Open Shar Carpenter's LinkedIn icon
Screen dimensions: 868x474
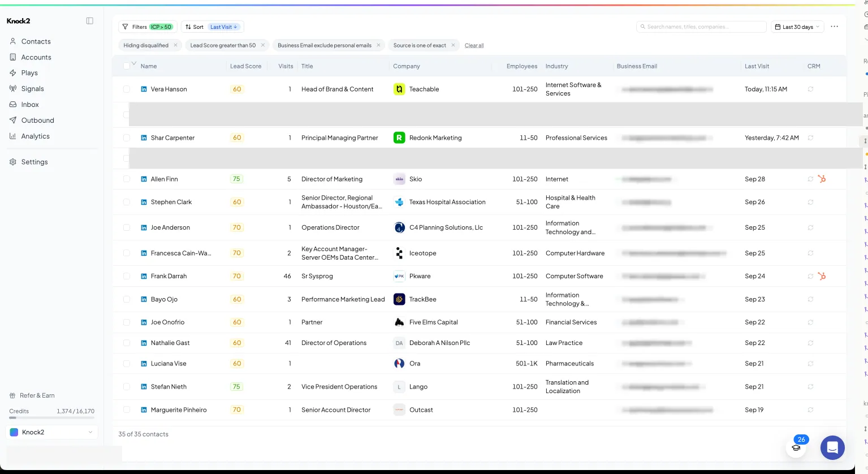click(144, 138)
